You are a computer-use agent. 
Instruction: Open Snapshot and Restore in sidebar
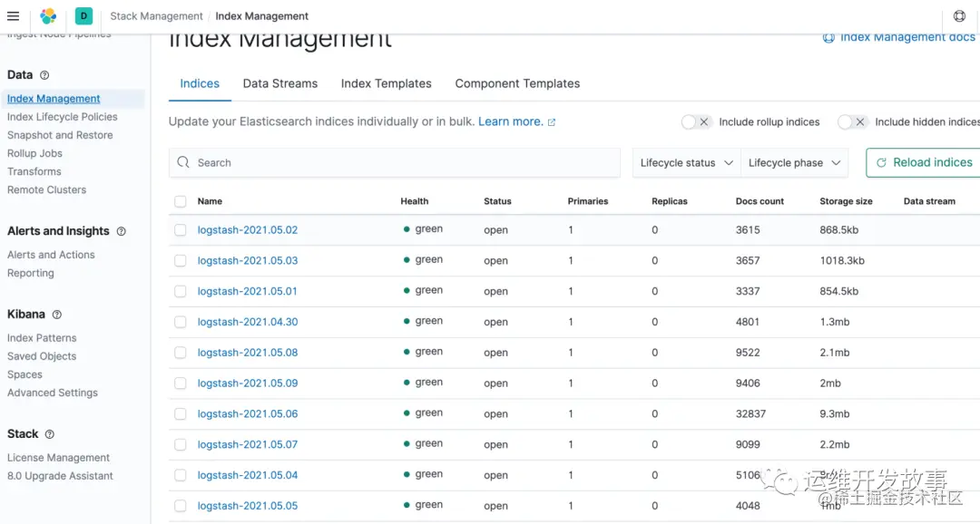click(x=60, y=135)
